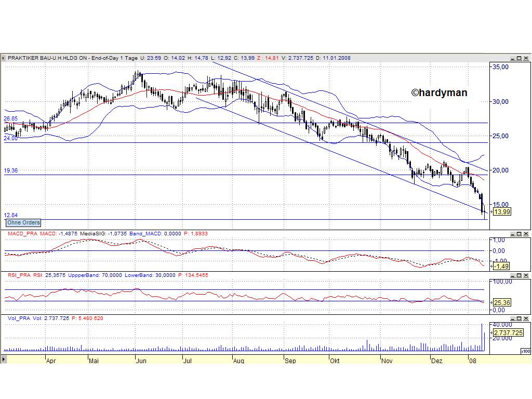
Task: Click the yellow 13,99 last price box
Action: coord(501,211)
